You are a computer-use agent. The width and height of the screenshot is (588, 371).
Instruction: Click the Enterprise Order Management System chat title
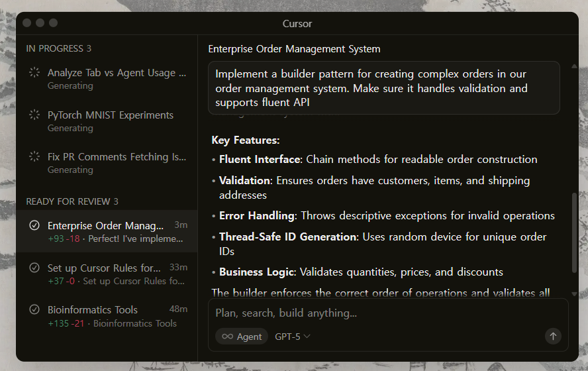(x=294, y=49)
